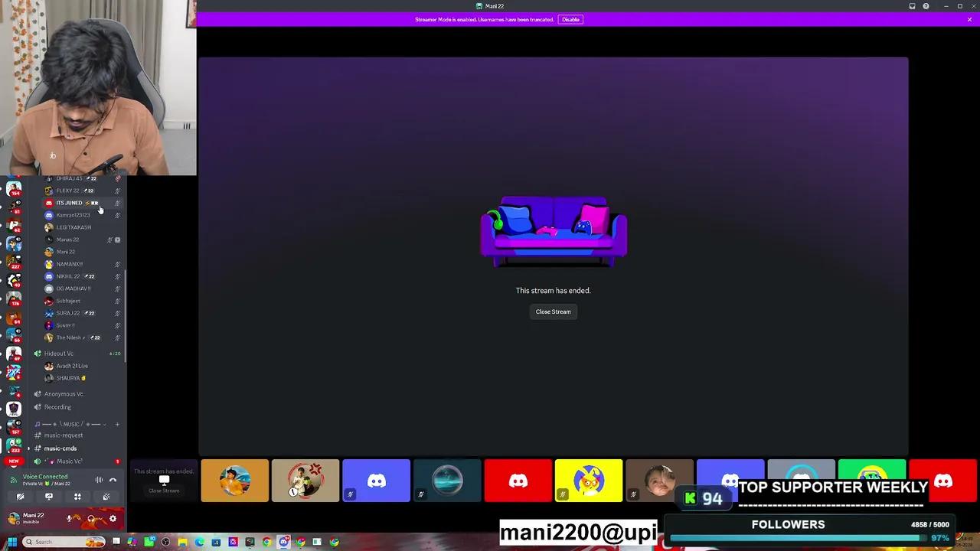980x551 pixels.
Task: Open server with 227 notification badge
Action: click(x=14, y=262)
